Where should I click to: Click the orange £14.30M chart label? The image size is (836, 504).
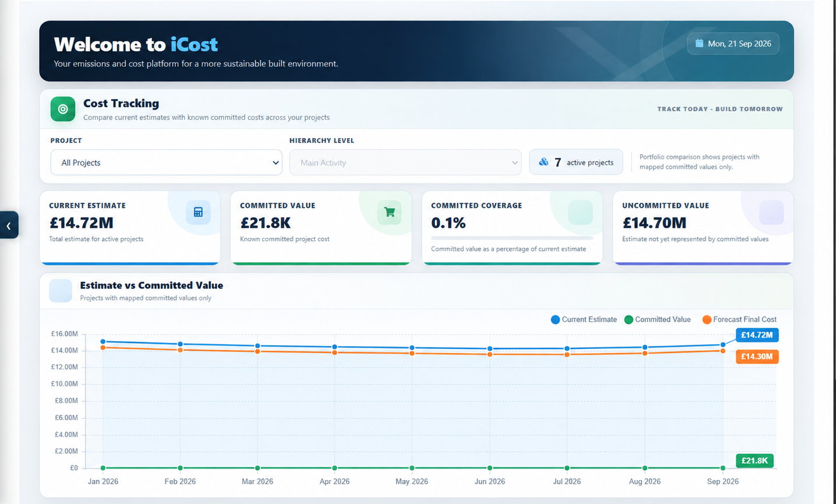coord(757,357)
